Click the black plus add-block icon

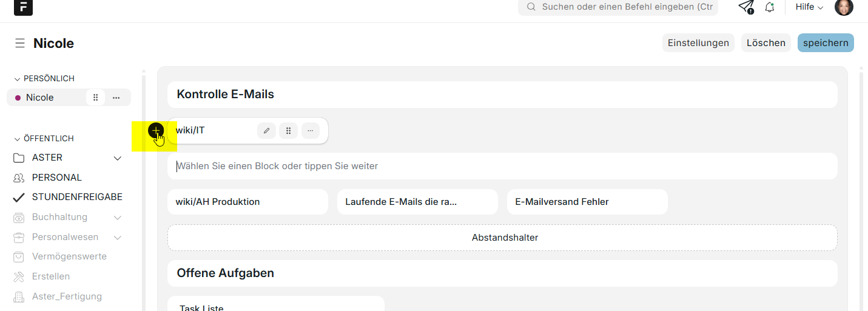tap(156, 130)
